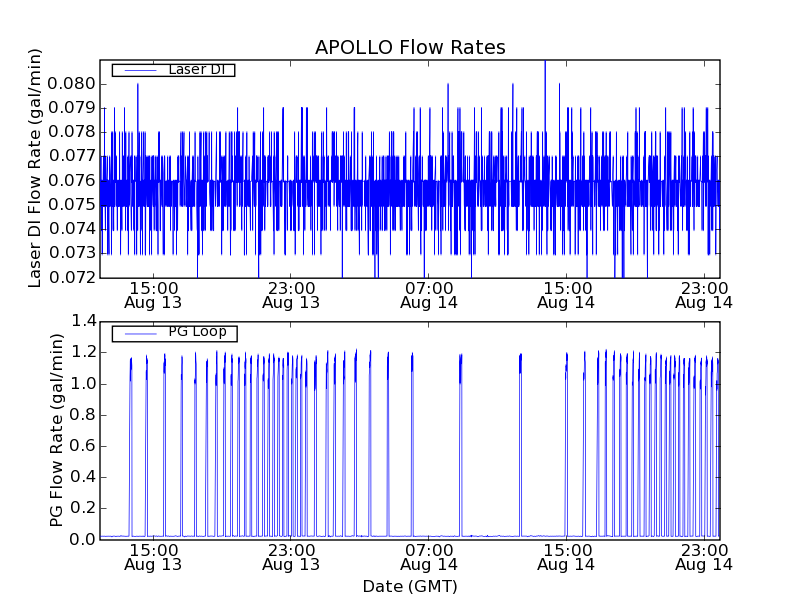This screenshot has height=600, width=800.
Task: Click the 'PG Flow Rate (gal/min)' axis label
Action: pyautogui.click(x=57, y=430)
